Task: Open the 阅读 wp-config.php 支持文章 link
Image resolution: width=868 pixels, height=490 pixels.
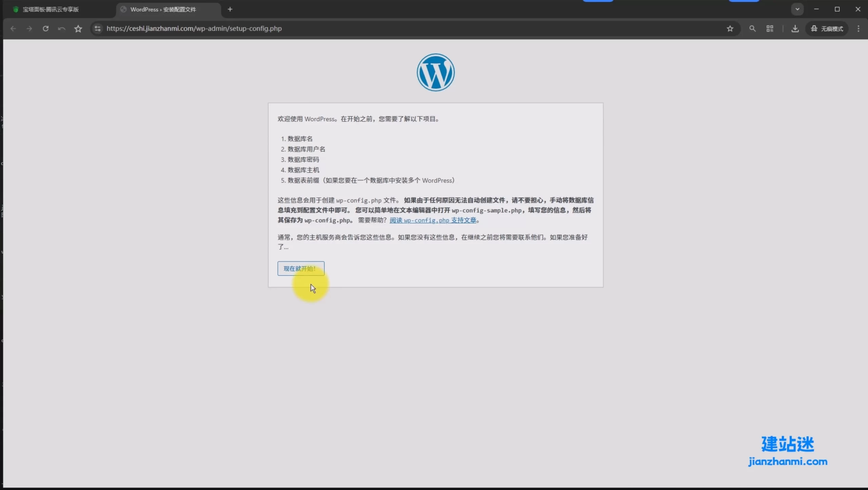Action: click(433, 220)
